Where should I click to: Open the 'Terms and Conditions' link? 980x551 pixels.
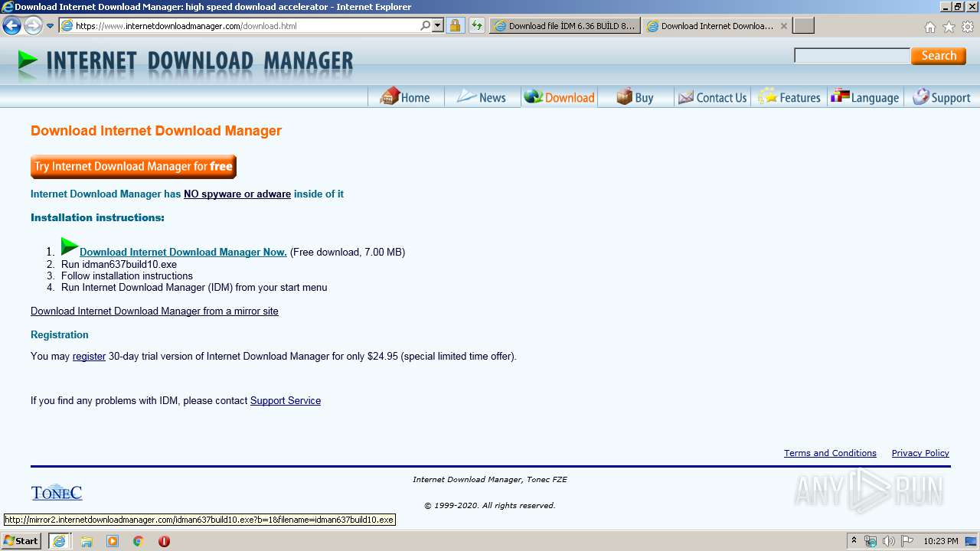[x=830, y=453]
